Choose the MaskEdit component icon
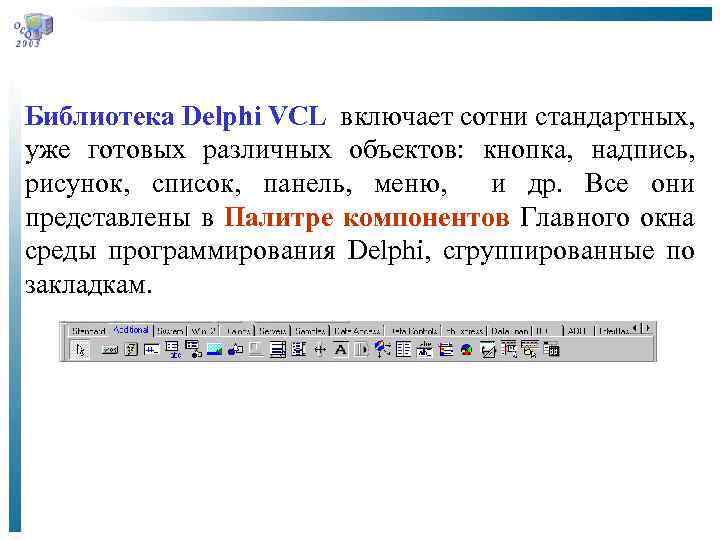The image size is (720, 540). click(x=152, y=350)
